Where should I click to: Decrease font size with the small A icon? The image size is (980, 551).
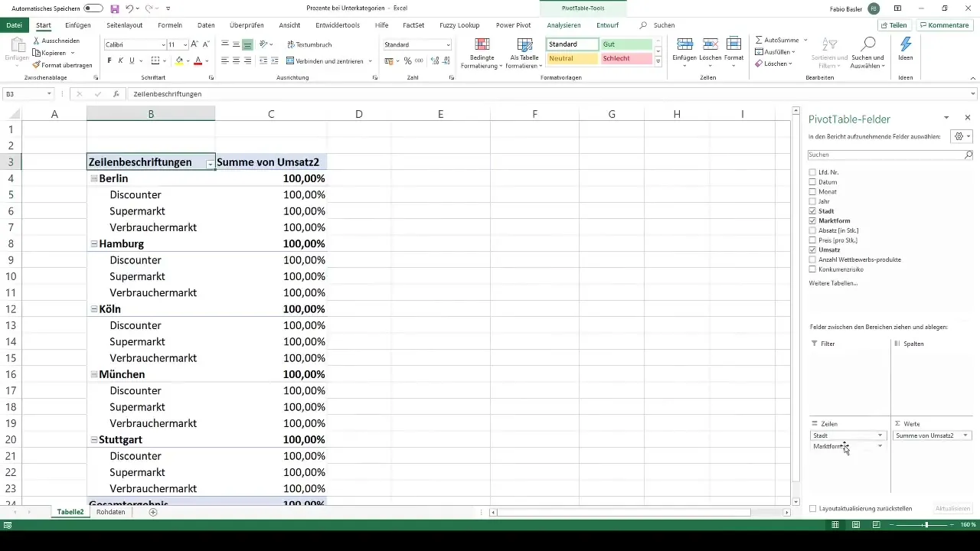tap(206, 45)
